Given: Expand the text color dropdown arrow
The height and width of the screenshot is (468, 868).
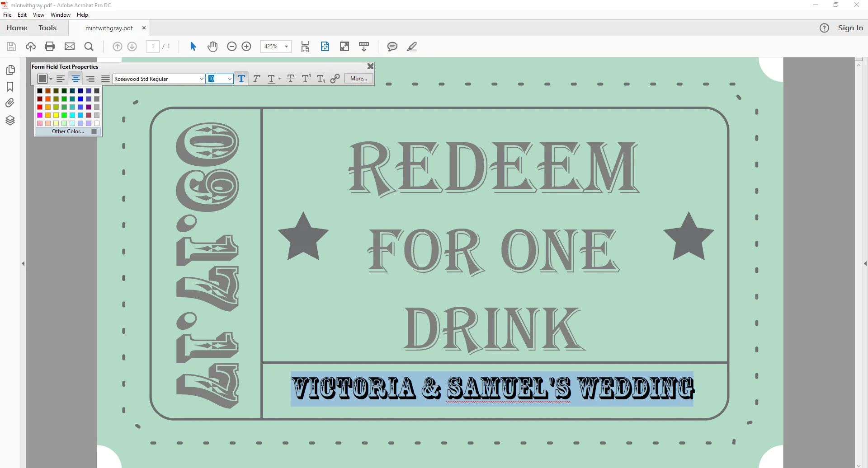Looking at the screenshot, I should coord(51,79).
